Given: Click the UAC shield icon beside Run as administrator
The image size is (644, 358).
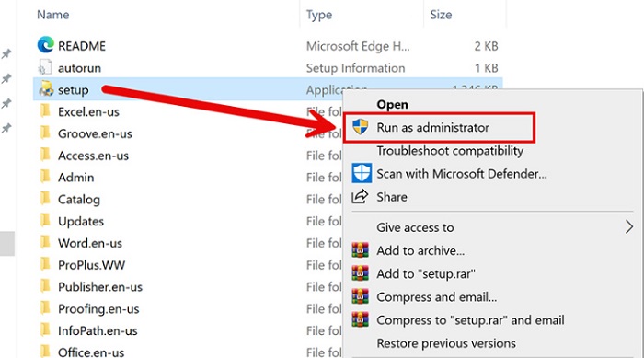Looking at the screenshot, I should (x=361, y=127).
